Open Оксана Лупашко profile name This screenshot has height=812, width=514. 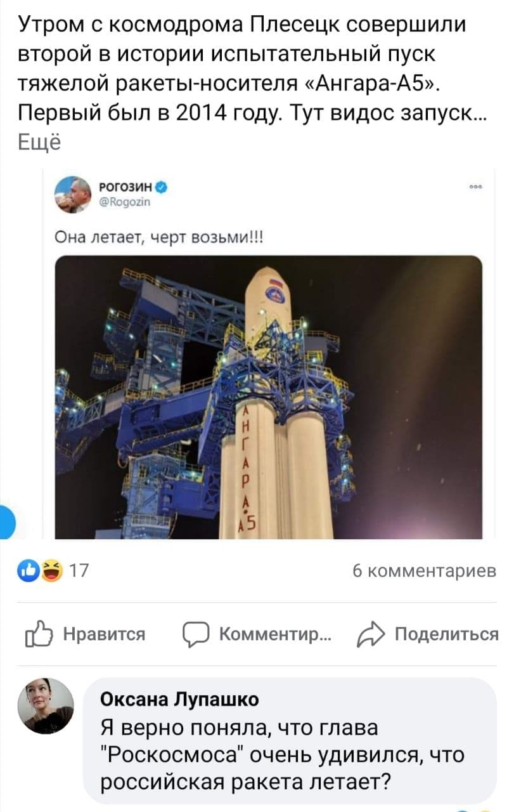(x=180, y=700)
